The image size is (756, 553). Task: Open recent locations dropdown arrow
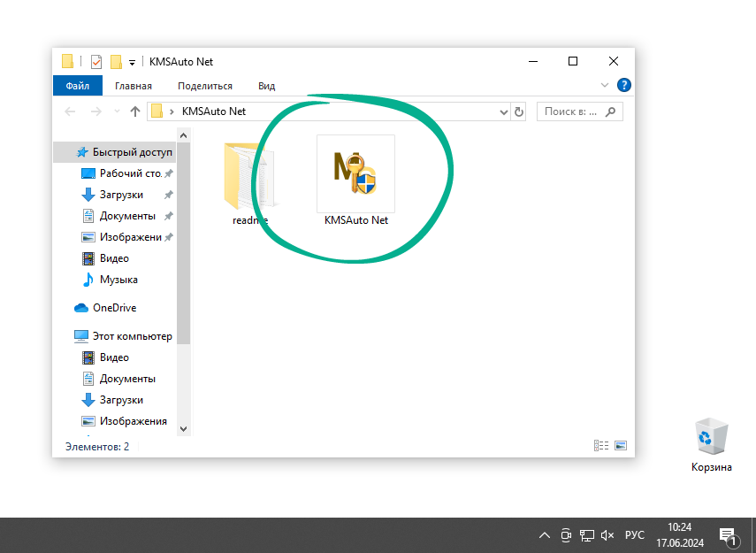click(x=117, y=112)
